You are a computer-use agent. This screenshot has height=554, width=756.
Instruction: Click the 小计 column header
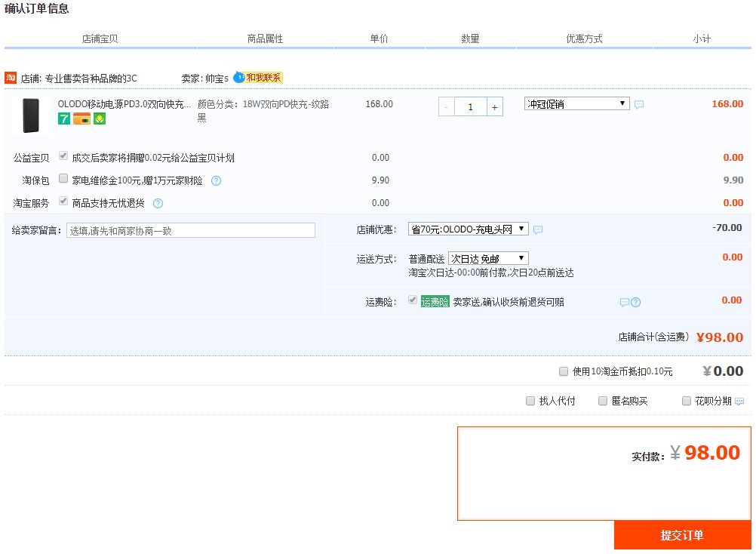click(x=702, y=38)
